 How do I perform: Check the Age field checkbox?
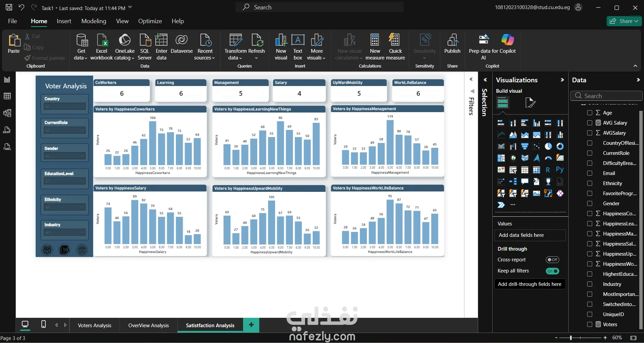pyautogui.click(x=590, y=113)
